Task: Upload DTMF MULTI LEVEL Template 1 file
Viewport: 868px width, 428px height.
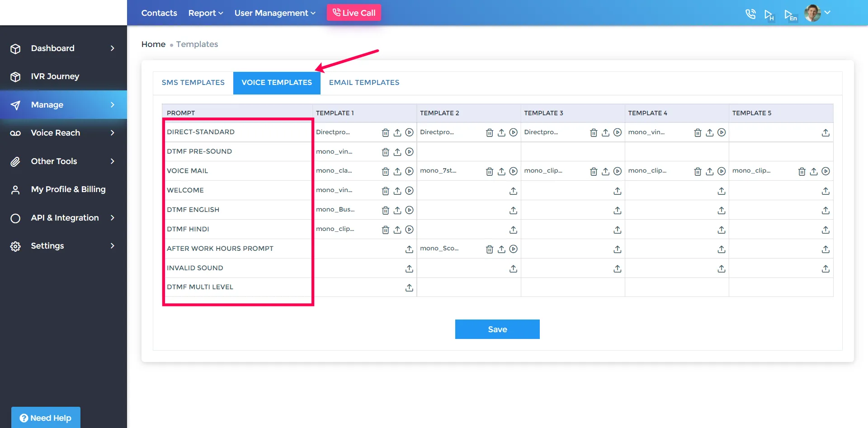Action: pyautogui.click(x=409, y=287)
